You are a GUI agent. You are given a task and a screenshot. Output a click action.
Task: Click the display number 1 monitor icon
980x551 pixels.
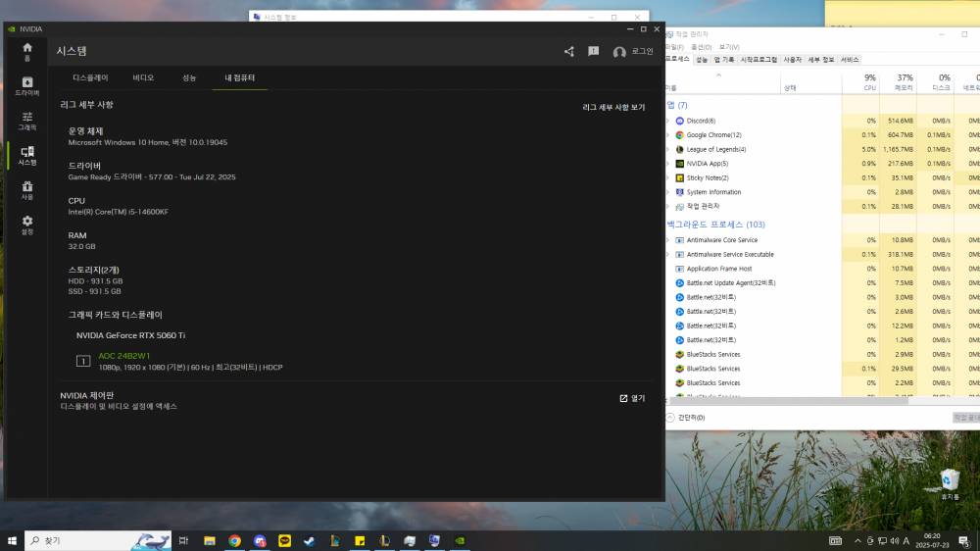[x=83, y=361]
